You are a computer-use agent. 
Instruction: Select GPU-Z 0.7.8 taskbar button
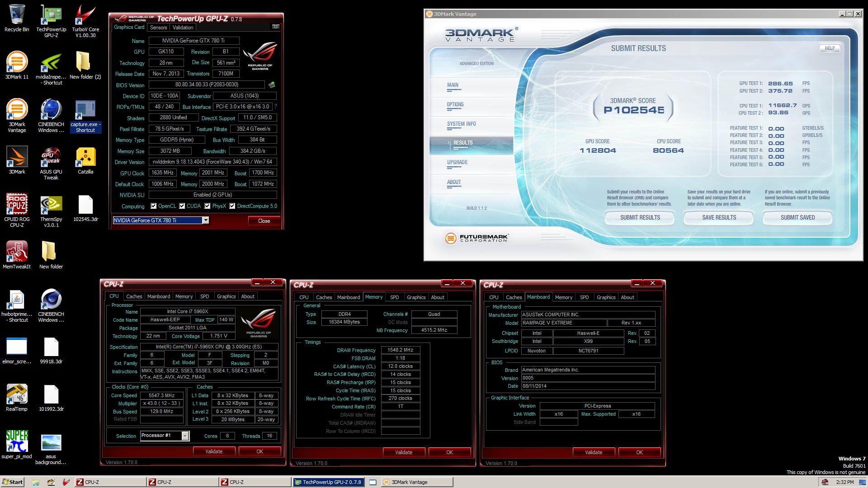328,482
